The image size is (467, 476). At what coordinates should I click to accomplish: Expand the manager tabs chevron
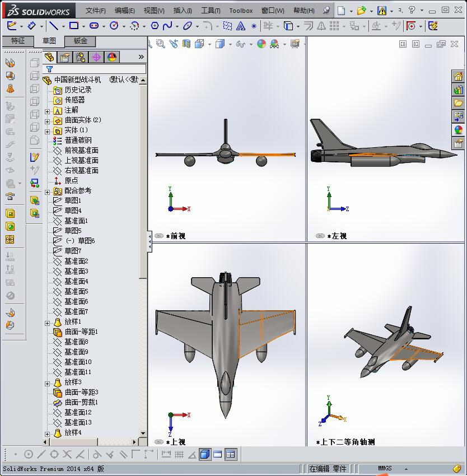click(x=141, y=57)
